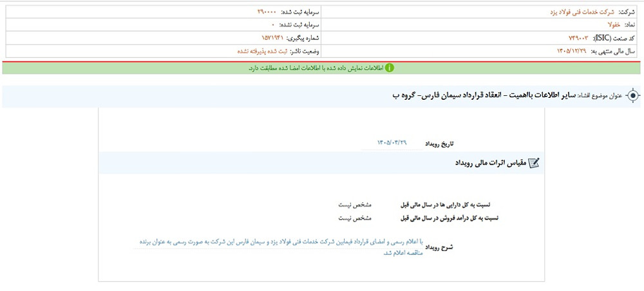Click the label کد صنعت (ISIC)

click(x=614, y=38)
